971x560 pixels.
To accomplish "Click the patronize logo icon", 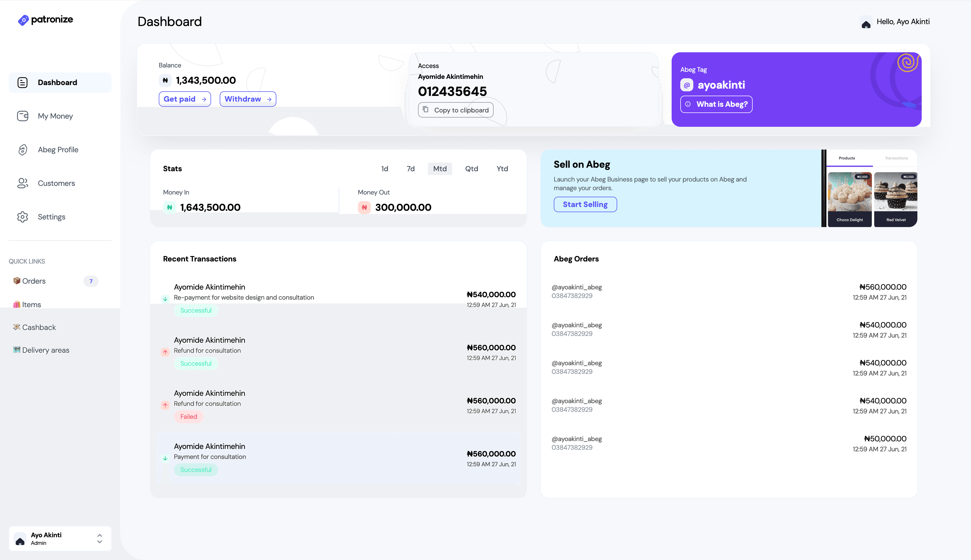I will point(23,20).
